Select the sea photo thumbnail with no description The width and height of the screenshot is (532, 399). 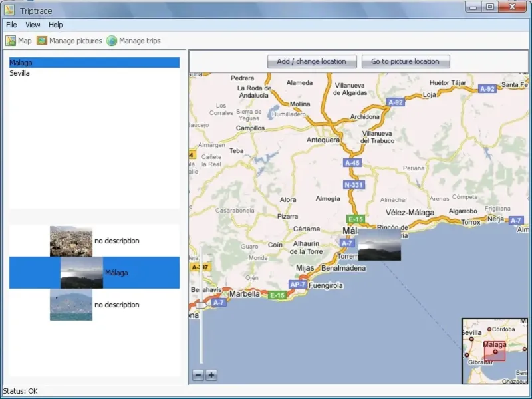(71, 305)
